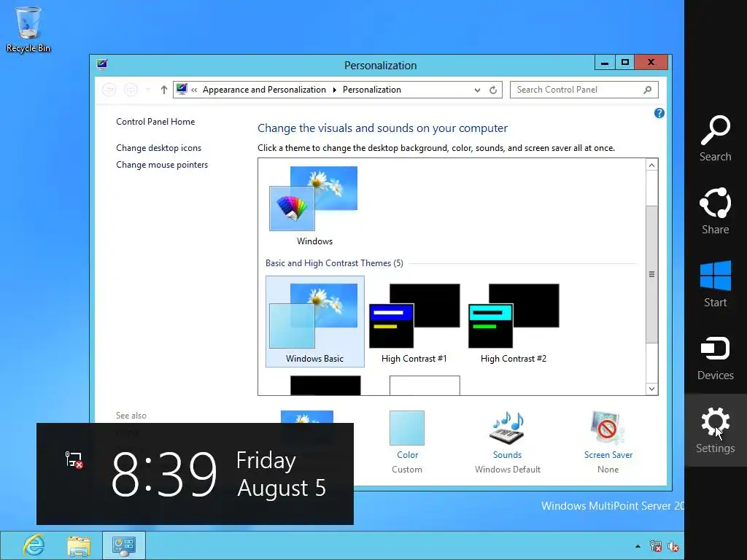Select the High Contrast #2 theme

click(513, 322)
